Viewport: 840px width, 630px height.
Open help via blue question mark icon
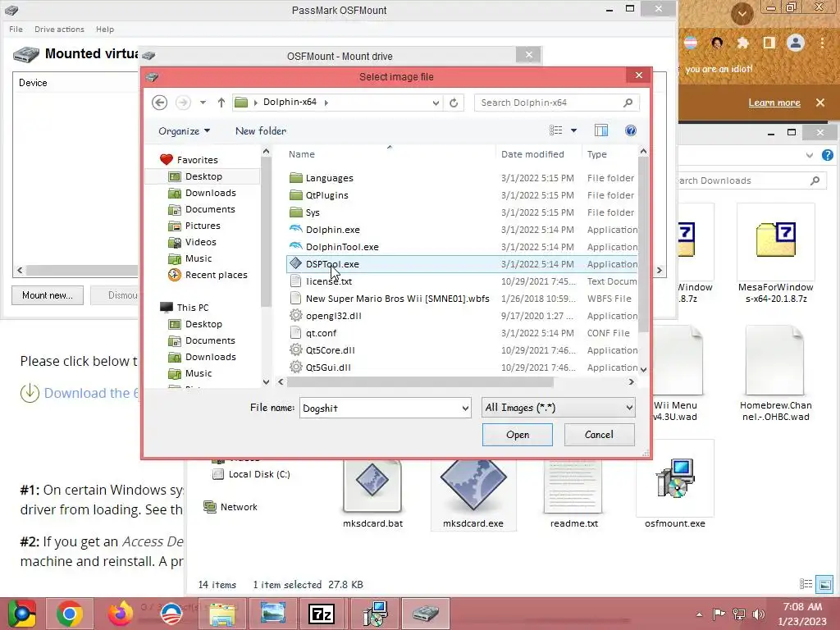[631, 130]
